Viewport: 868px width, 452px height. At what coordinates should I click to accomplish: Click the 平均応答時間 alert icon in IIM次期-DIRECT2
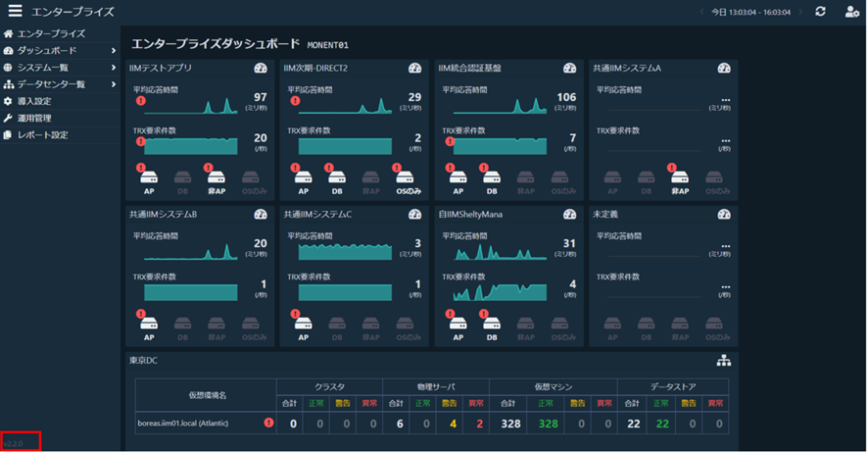(x=295, y=101)
